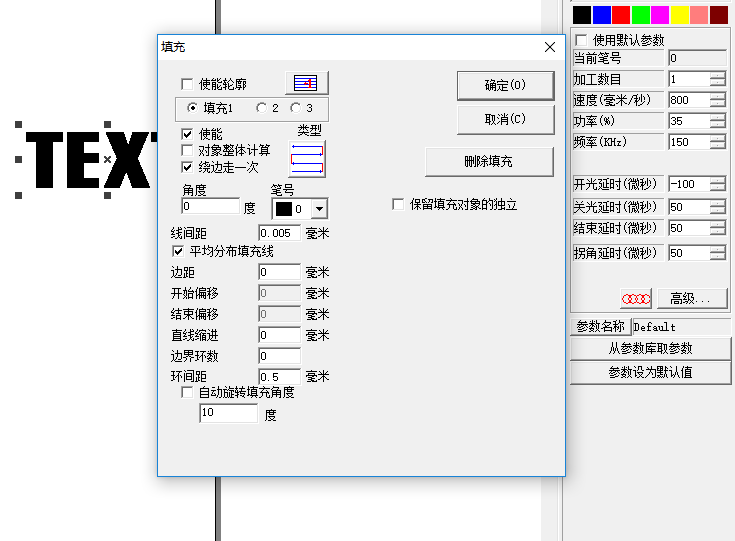Click the 线间距 line spacing input field

coord(280,233)
